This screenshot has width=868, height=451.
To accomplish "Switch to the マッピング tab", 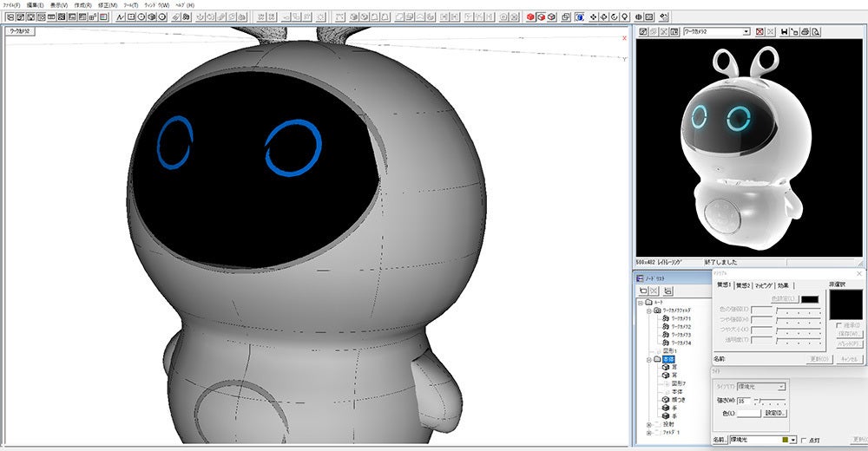I will [763, 285].
